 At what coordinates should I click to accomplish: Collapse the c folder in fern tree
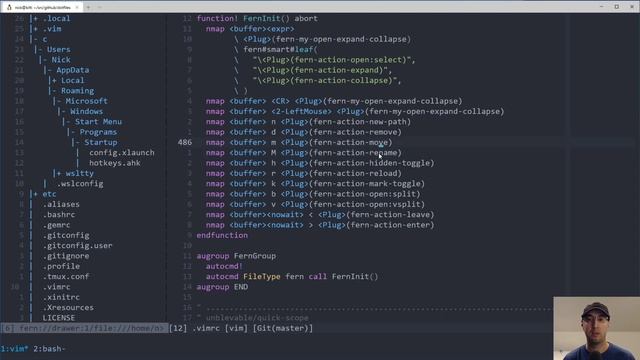point(44,39)
